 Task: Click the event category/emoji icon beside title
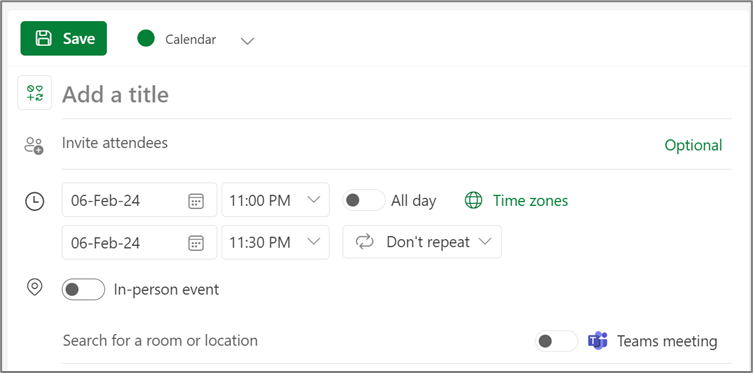point(35,93)
